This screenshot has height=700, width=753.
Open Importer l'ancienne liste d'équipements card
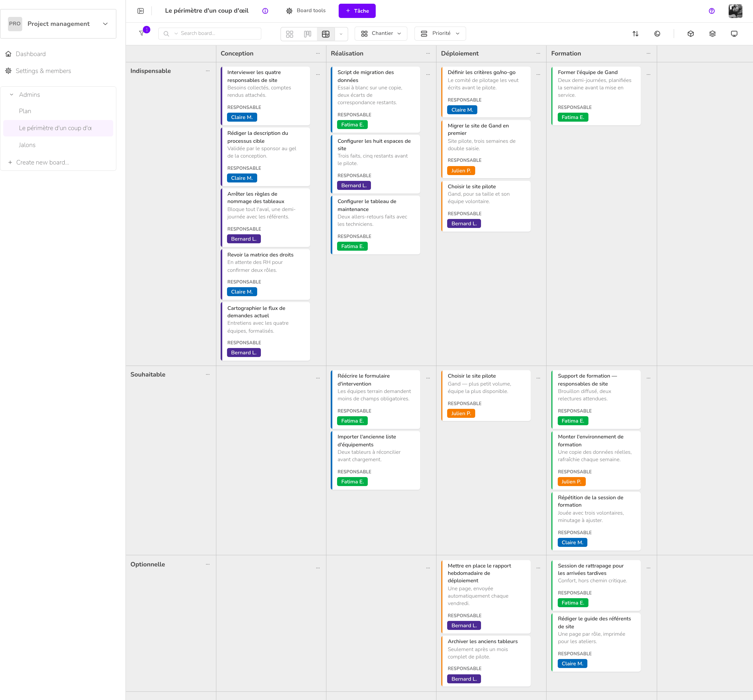[376, 460]
